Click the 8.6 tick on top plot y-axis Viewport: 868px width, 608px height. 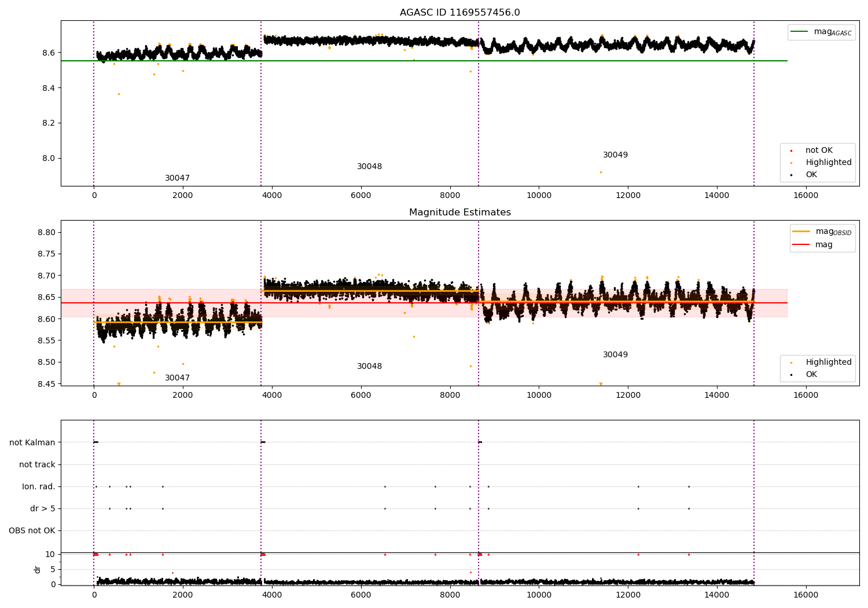click(x=48, y=53)
